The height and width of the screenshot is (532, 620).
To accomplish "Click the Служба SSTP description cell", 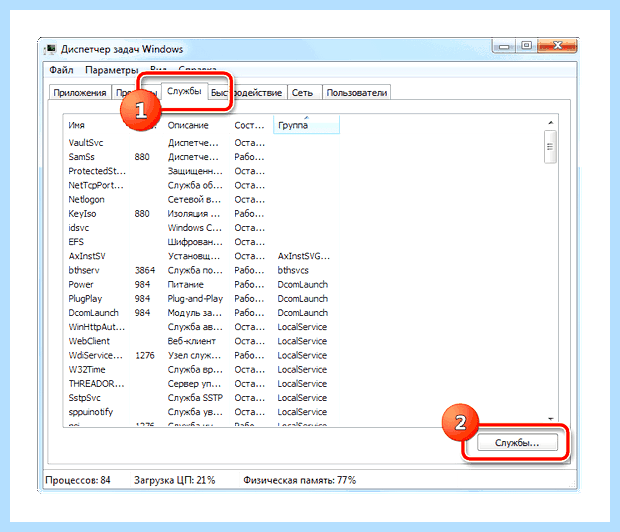I will click(195, 398).
